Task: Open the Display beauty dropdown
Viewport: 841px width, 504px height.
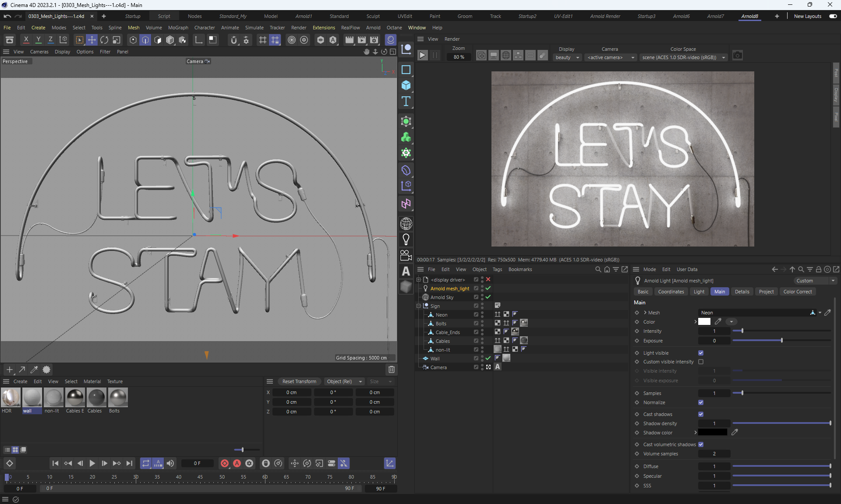Action: pos(567,57)
